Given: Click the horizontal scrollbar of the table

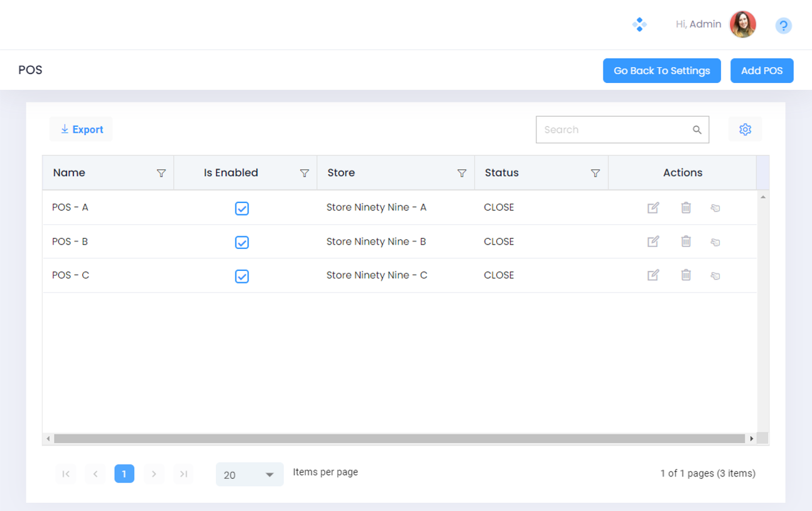Looking at the screenshot, I should [x=399, y=439].
